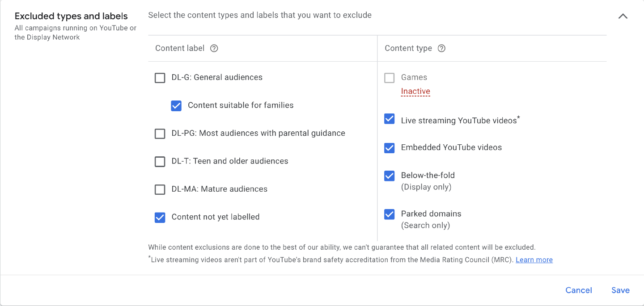The image size is (644, 306).
Task: Open help icon beside Content label
Action: click(x=214, y=48)
